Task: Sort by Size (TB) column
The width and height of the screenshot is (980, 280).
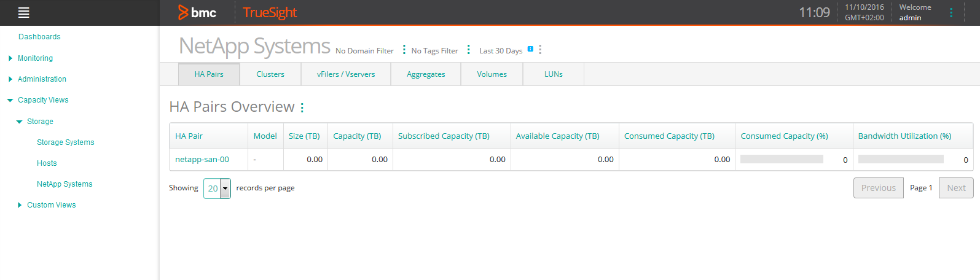Action: tap(304, 136)
